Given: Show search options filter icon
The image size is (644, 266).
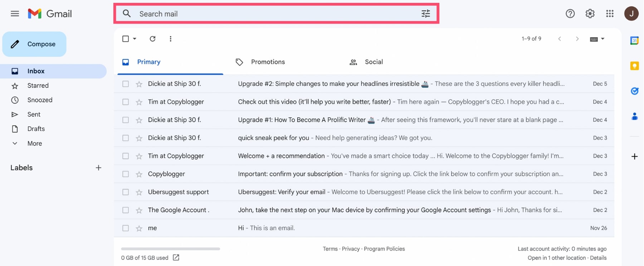Looking at the screenshot, I should pyautogui.click(x=425, y=14).
